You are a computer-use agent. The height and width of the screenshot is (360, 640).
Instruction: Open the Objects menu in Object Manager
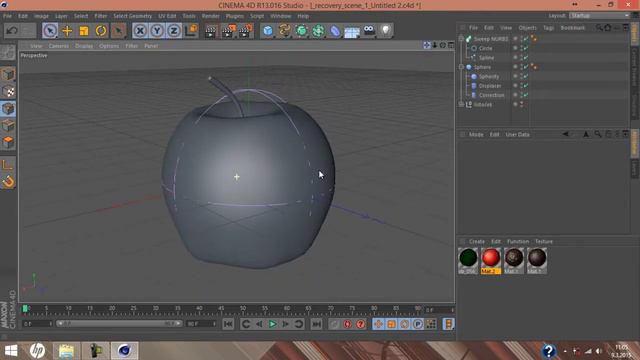point(527,28)
